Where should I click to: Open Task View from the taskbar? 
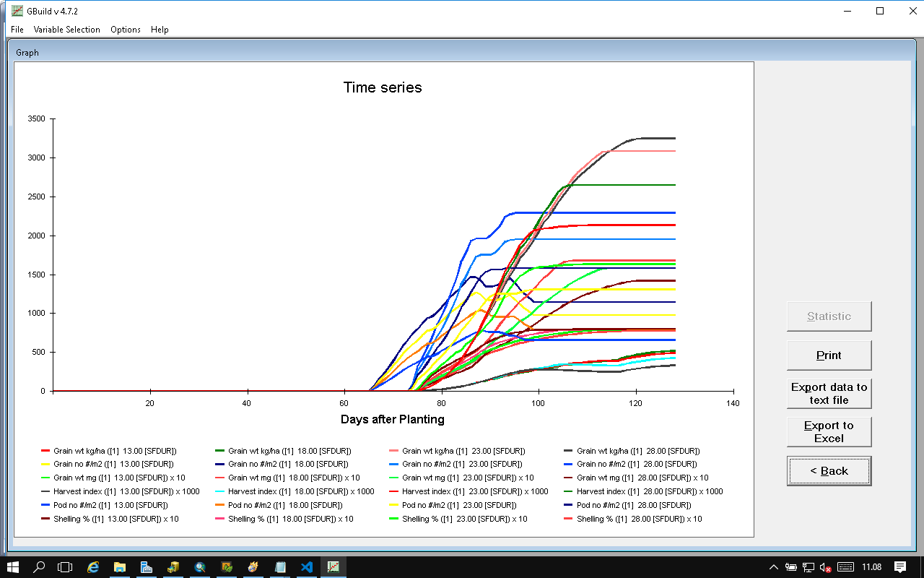point(66,567)
